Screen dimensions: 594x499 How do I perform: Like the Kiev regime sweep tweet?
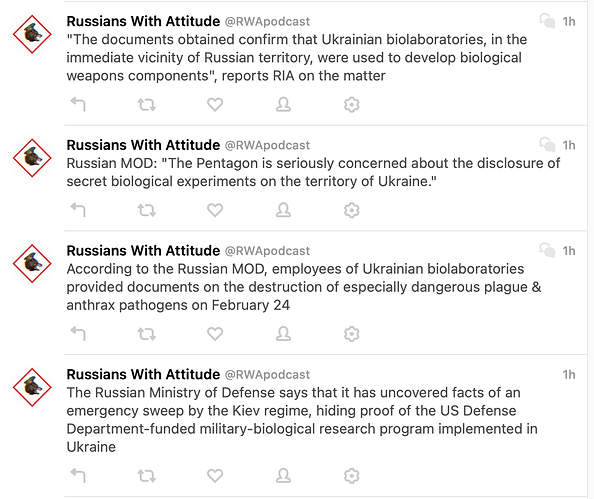(215, 476)
